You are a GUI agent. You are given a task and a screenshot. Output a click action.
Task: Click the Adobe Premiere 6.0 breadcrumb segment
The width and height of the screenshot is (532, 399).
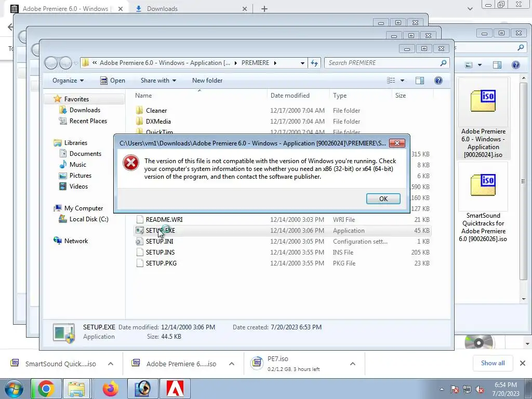[165, 63]
